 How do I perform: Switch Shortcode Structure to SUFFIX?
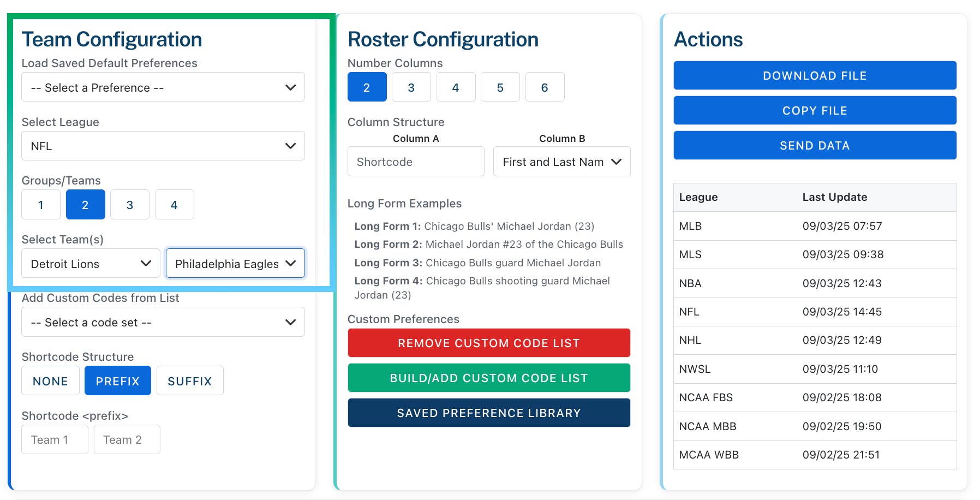click(x=189, y=381)
